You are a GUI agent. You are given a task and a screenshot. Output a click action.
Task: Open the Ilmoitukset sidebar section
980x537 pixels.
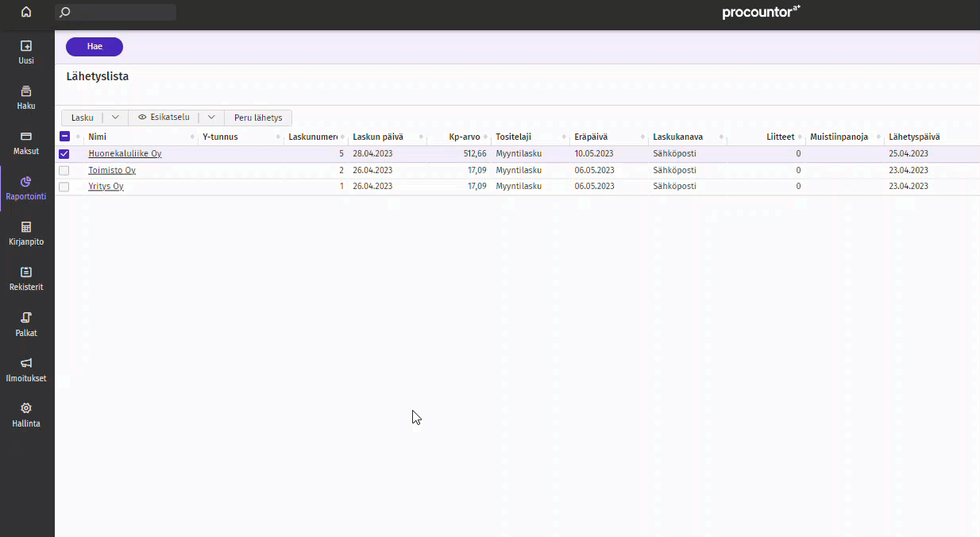click(26, 369)
